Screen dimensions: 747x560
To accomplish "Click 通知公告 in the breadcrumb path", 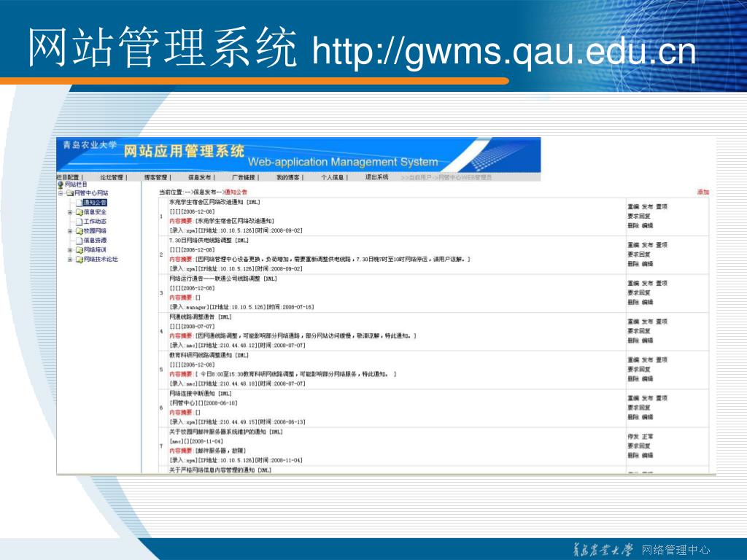I will coord(236,192).
